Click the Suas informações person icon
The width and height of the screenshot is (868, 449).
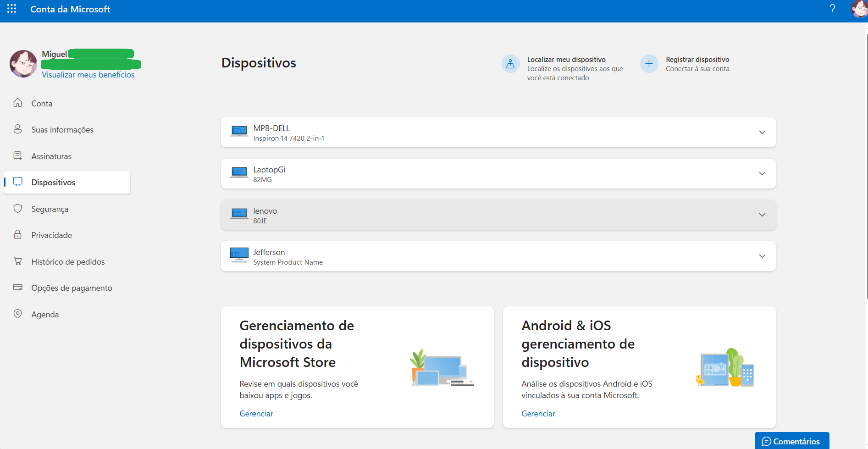click(x=18, y=129)
